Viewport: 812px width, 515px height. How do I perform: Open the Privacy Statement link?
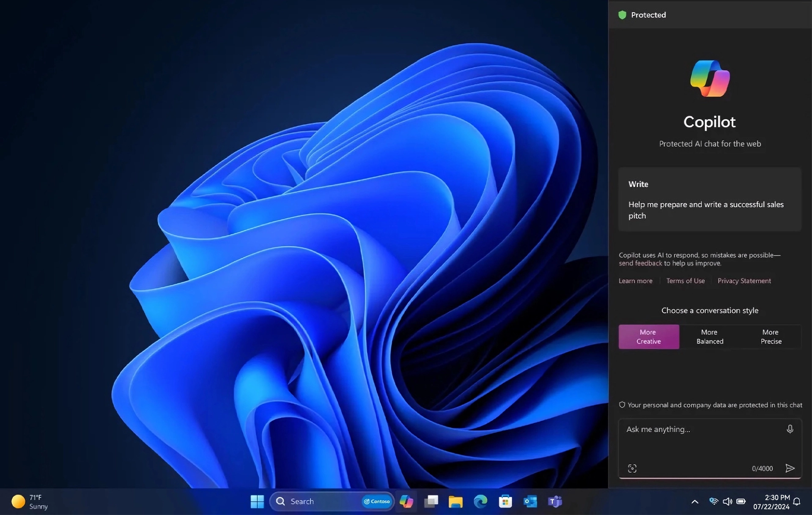744,281
